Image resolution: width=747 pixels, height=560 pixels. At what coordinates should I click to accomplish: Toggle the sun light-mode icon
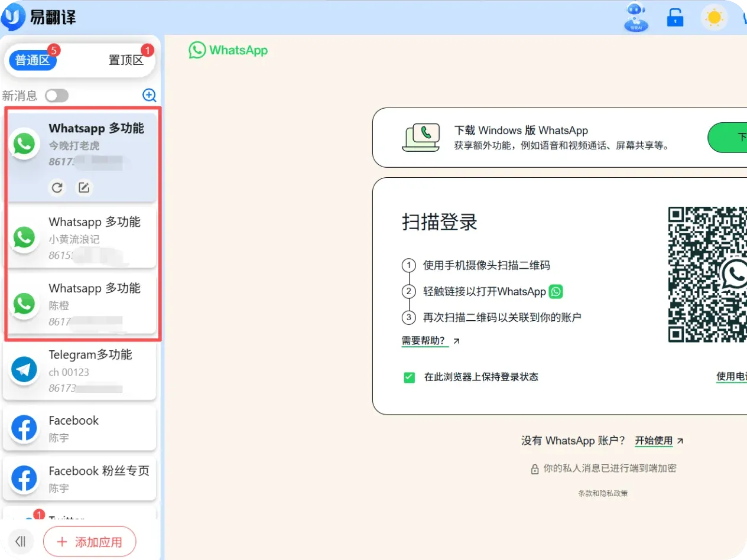click(x=714, y=18)
